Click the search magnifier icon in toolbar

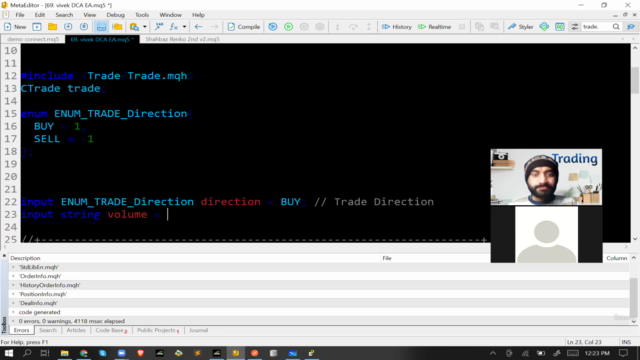click(x=616, y=27)
